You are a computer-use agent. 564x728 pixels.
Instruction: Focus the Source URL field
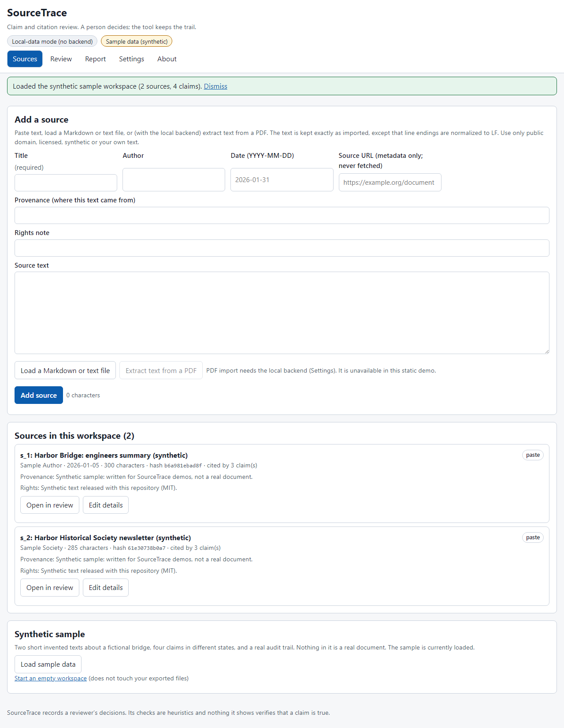(x=390, y=183)
